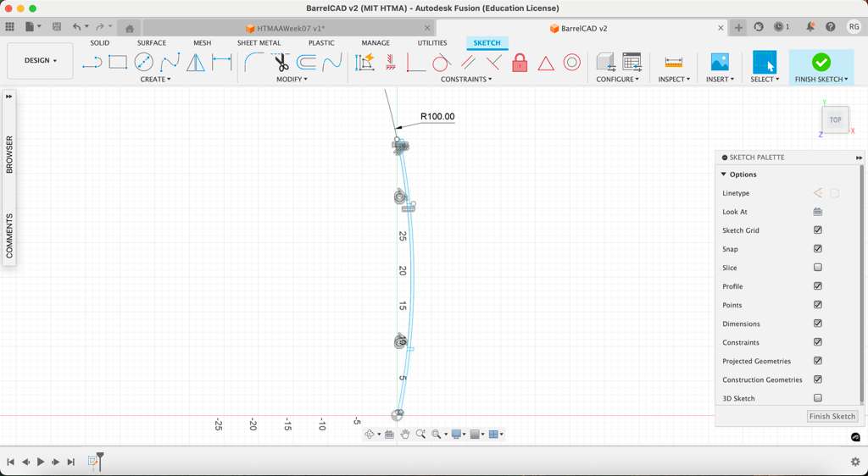Enable the 3D Sketch checkbox

pos(818,398)
